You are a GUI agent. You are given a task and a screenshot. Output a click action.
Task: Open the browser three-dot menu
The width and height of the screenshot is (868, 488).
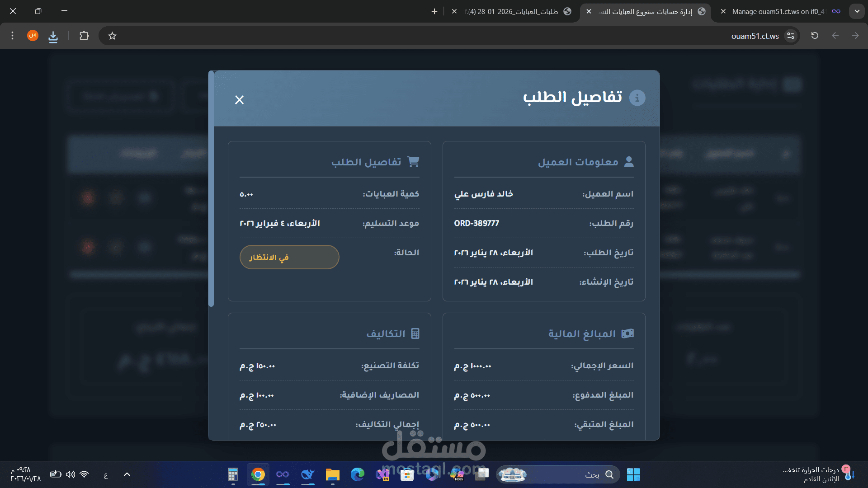tap(13, 36)
